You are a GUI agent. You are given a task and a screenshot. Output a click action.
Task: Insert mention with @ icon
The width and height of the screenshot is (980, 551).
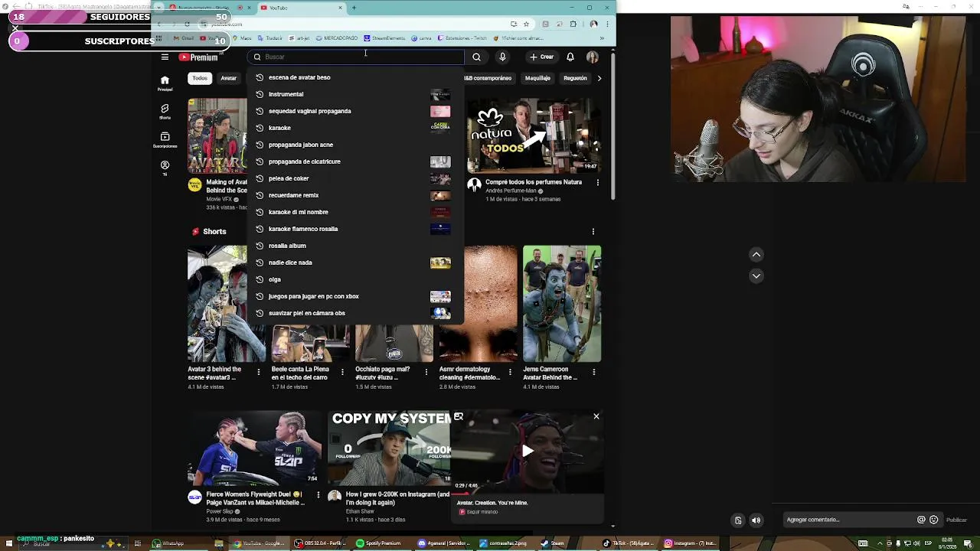(921, 520)
